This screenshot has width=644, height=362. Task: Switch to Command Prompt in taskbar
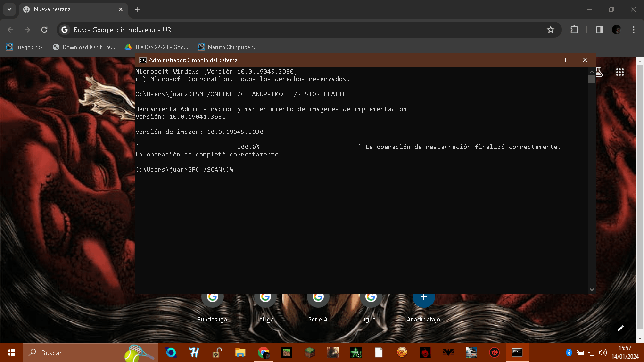point(518,353)
